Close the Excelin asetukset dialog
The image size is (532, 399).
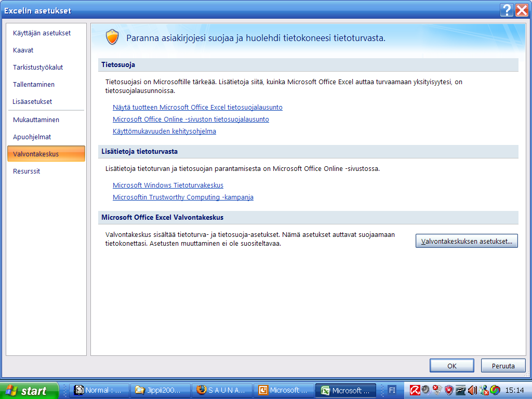(x=522, y=10)
